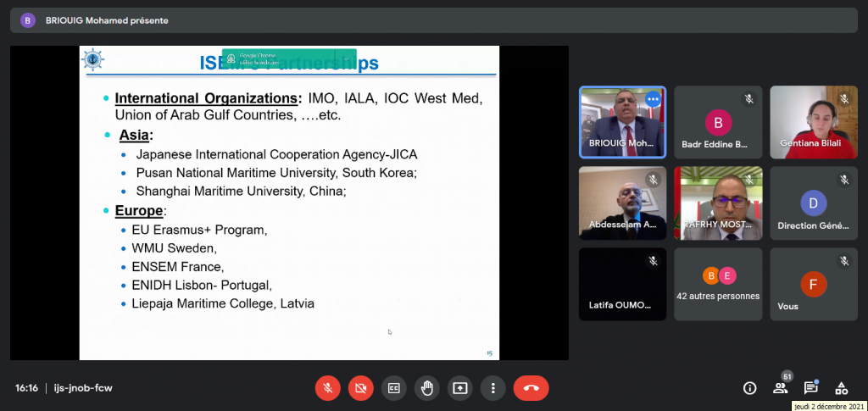The image size is (868, 411).
Task: Open tile options on BRIOUIG Mohamed's video
Action: (x=652, y=99)
